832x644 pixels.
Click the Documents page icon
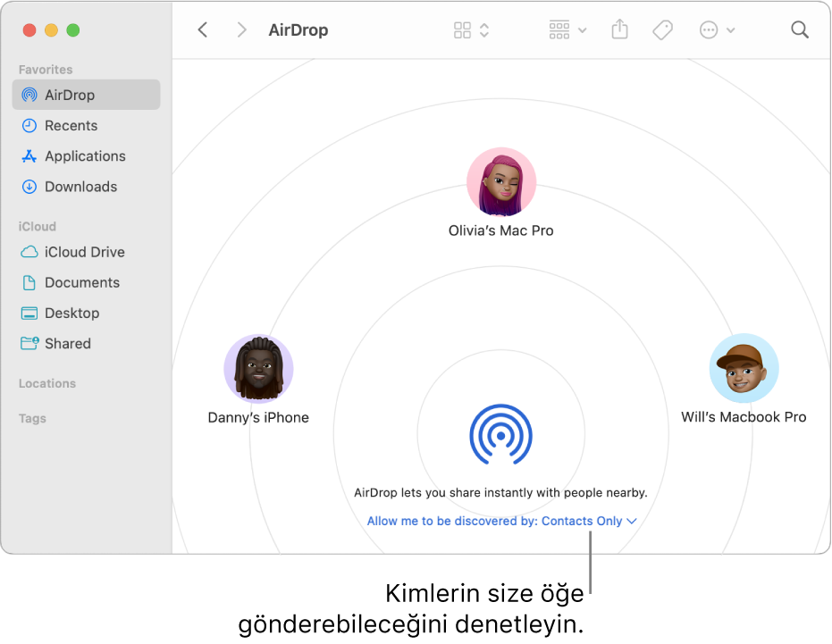[x=29, y=283]
